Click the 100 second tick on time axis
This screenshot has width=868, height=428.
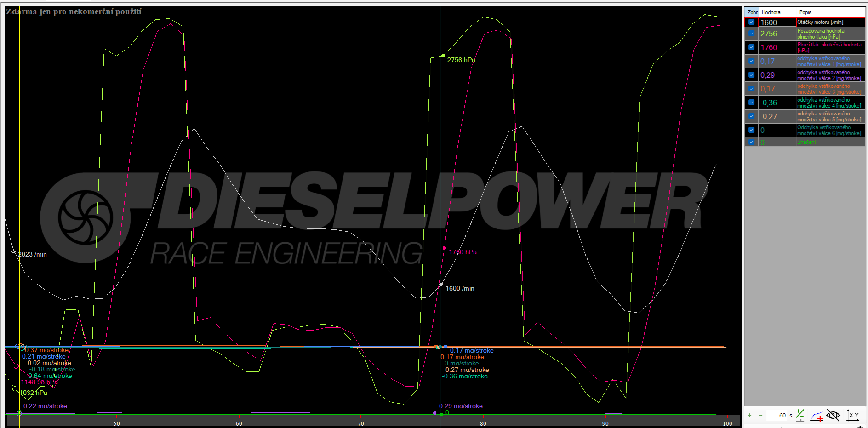(727, 423)
